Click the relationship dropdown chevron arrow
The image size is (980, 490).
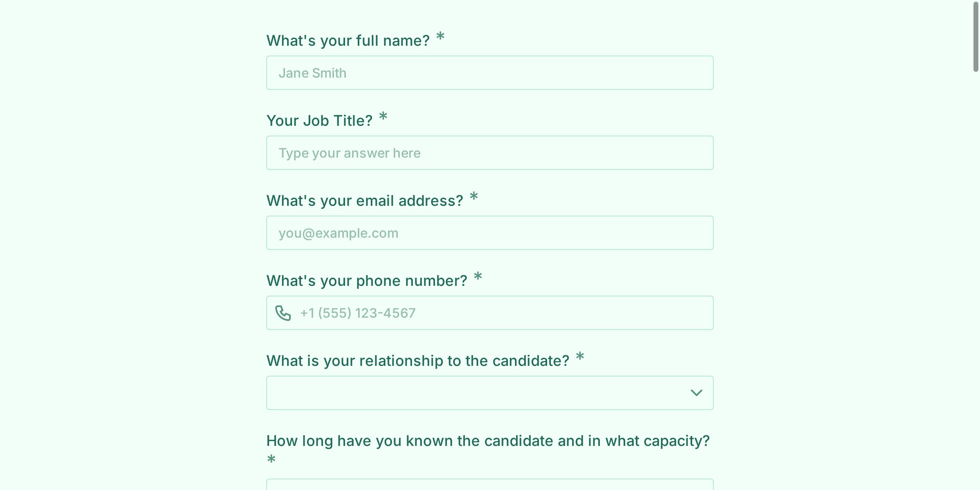(x=696, y=393)
